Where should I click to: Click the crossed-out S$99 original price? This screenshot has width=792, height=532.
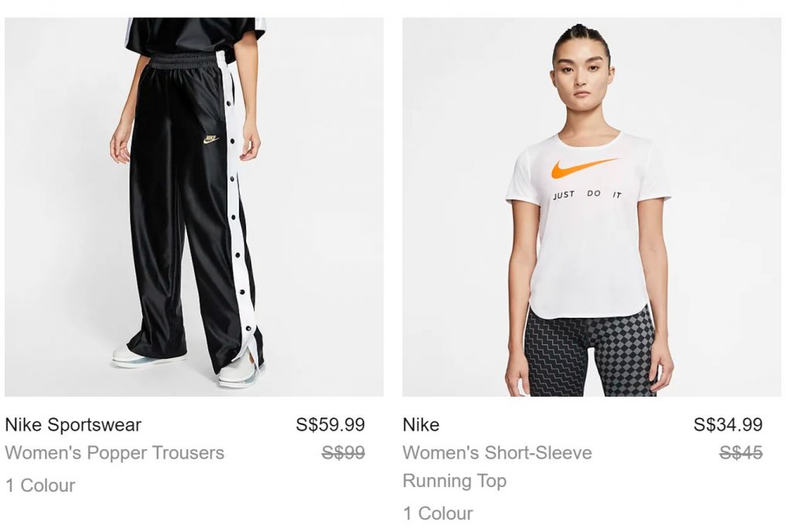pos(343,453)
